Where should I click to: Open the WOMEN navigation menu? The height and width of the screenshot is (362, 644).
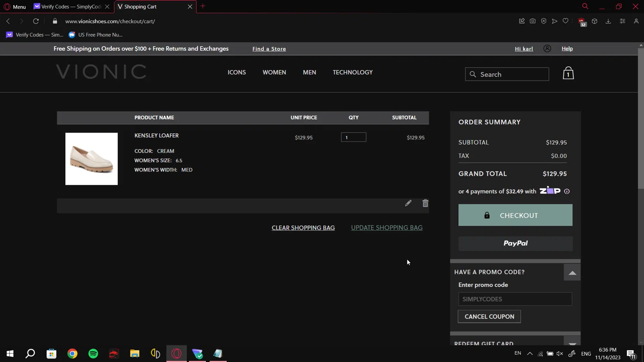tap(274, 72)
